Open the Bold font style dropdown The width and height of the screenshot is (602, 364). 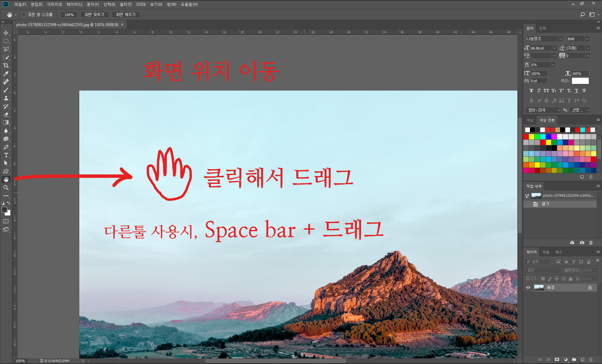point(587,39)
